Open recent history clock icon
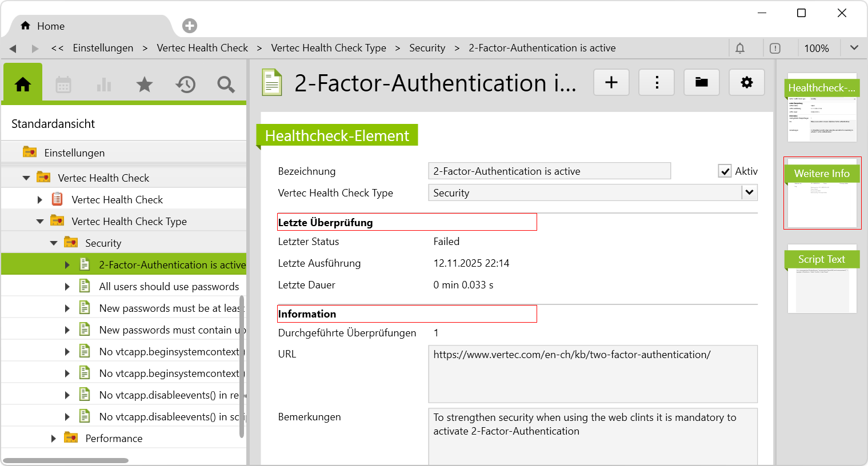Image resolution: width=868 pixels, height=466 pixels. (x=186, y=85)
